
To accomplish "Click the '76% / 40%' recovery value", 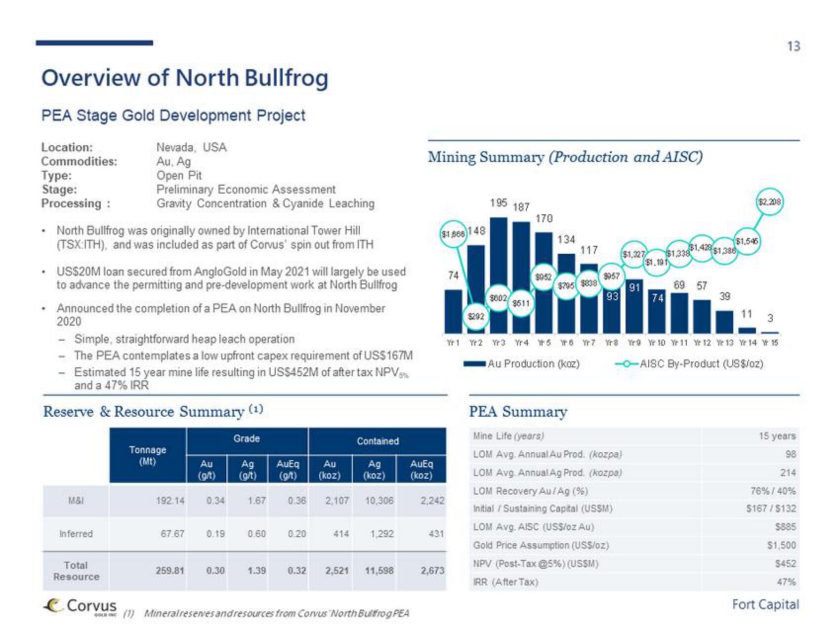I will pos(773,491).
